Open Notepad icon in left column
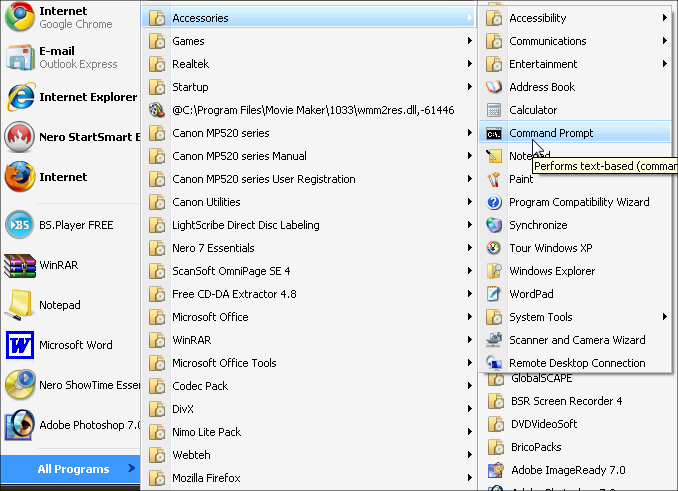This screenshot has width=678, height=491. (19, 305)
